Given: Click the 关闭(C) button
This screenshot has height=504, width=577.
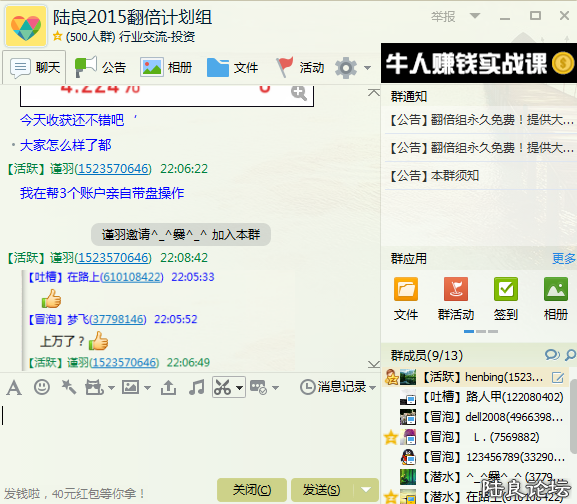Looking at the screenshot, I should pos(252,490).
